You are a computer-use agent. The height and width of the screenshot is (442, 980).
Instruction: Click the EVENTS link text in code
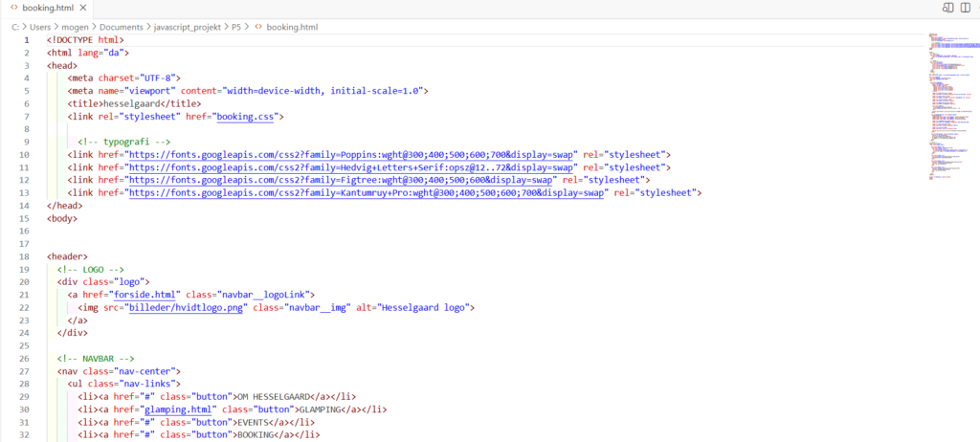click(x=251, y=423)
